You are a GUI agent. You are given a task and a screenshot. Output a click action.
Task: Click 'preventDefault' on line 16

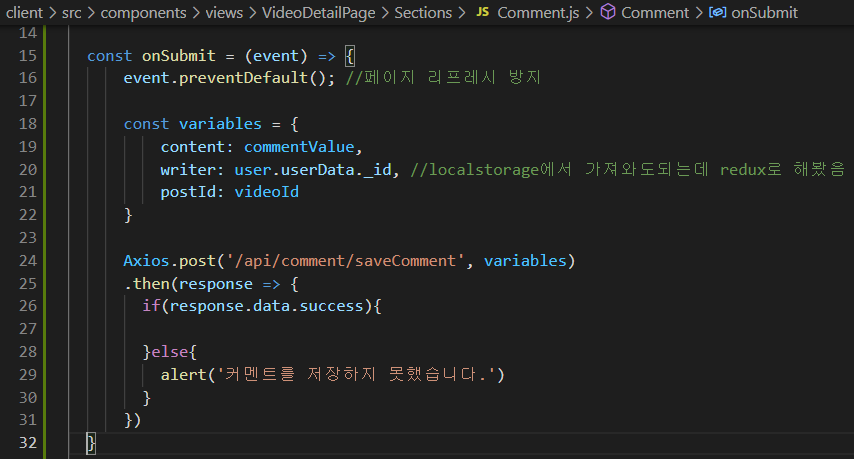243,78
